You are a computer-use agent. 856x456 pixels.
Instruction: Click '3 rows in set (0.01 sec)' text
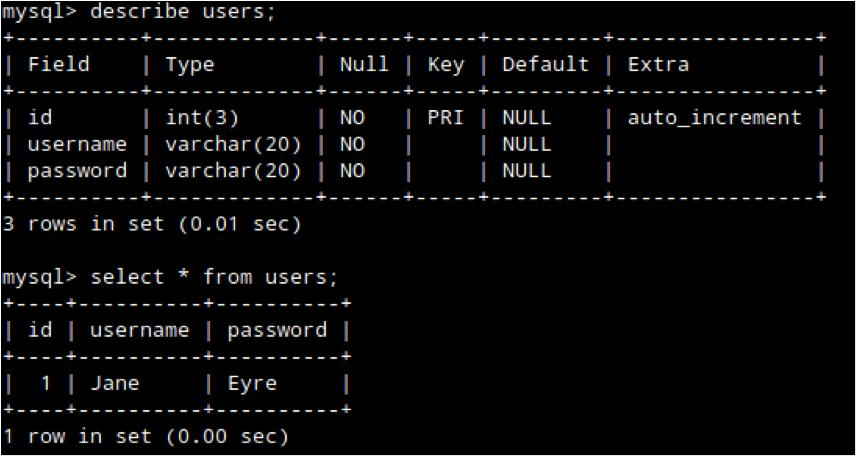click(152, 224)
